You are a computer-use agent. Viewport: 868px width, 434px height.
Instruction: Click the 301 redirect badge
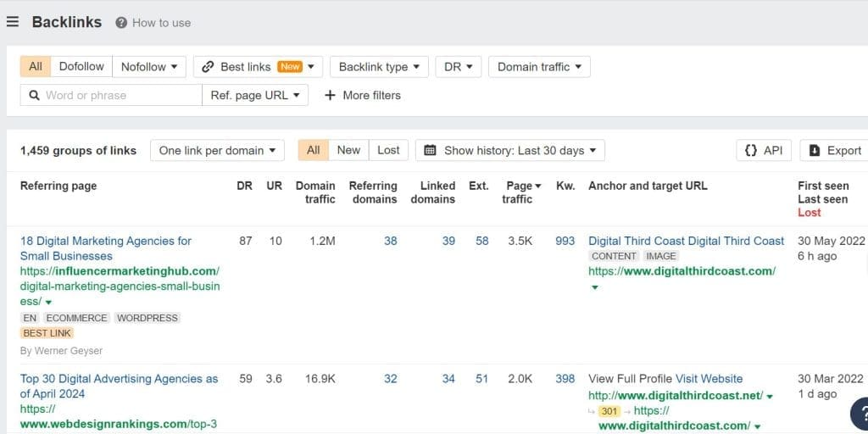(x=609, y=411)
